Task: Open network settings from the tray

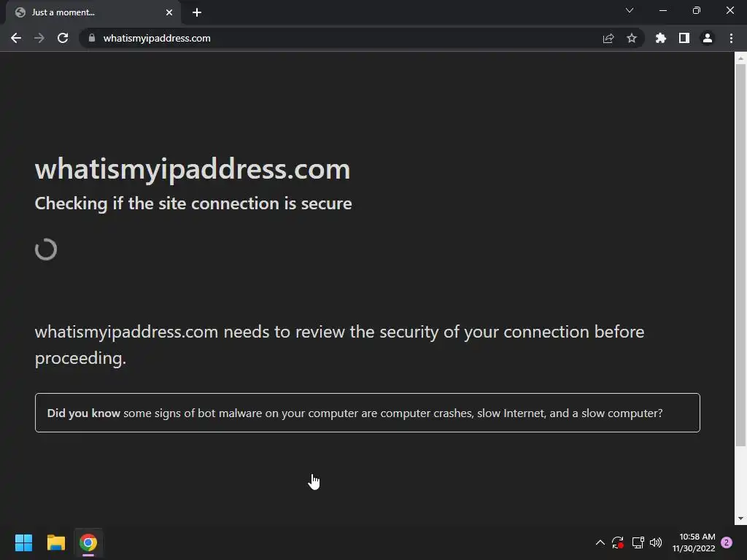Action: click(638, 542)
